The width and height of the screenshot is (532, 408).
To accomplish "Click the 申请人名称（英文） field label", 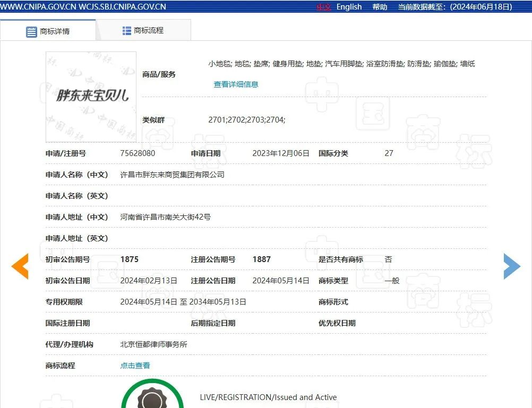I will point(76,196).
